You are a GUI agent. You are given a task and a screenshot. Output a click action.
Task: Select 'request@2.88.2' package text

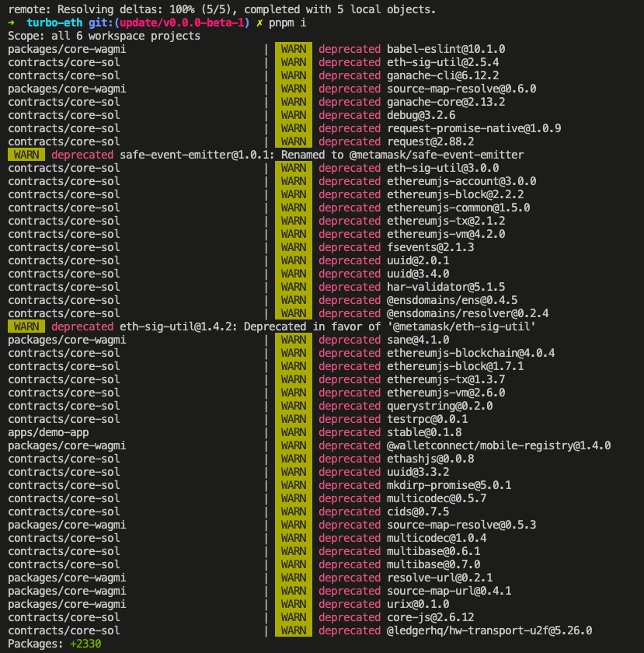coord(430,141)
